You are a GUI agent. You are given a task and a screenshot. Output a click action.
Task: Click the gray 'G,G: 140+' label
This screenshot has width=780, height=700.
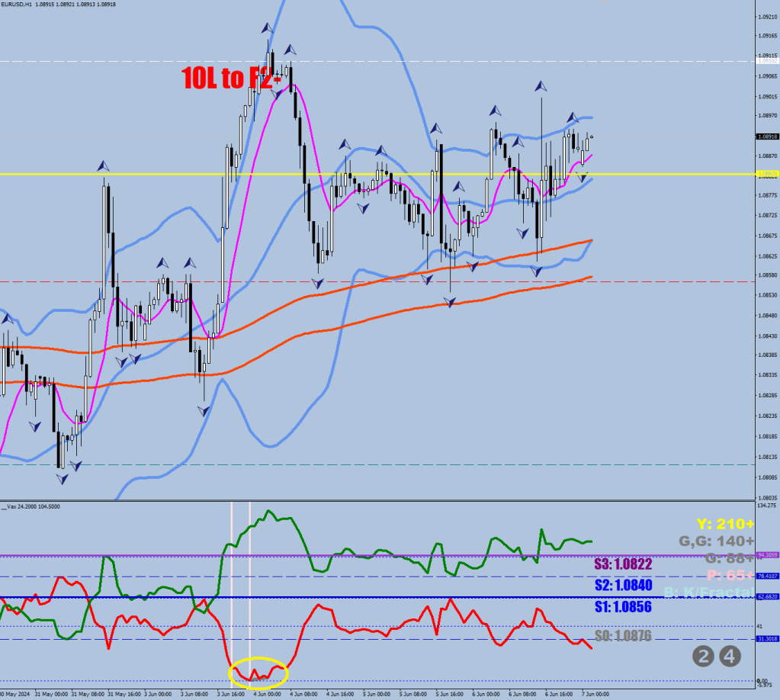tap(716, 541)
